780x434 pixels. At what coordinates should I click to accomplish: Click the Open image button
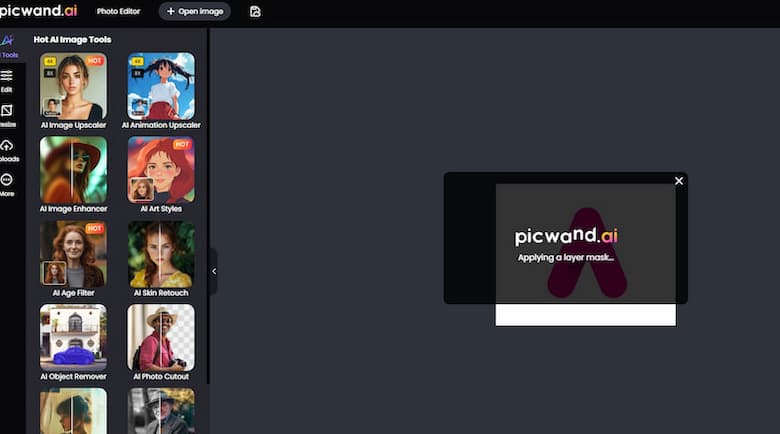point(195,11)
